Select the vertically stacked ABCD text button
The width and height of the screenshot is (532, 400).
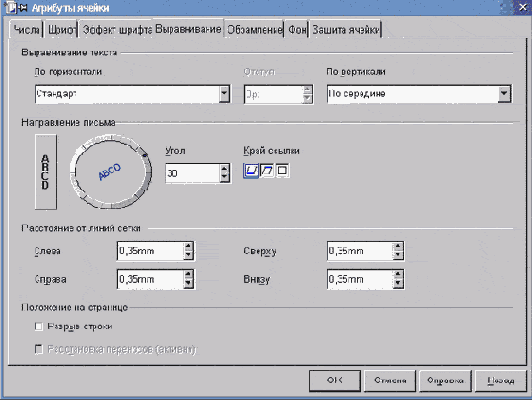coord(46,172)
